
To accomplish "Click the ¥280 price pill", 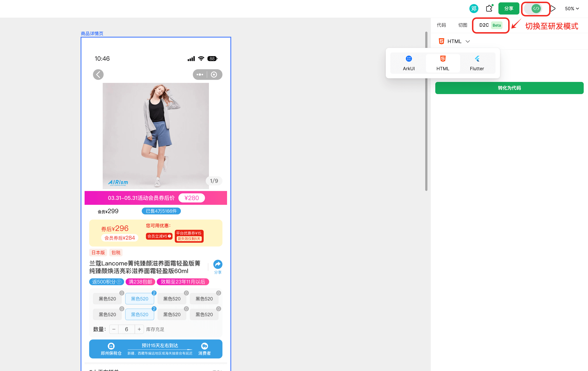I will click(x=192, y=198).
